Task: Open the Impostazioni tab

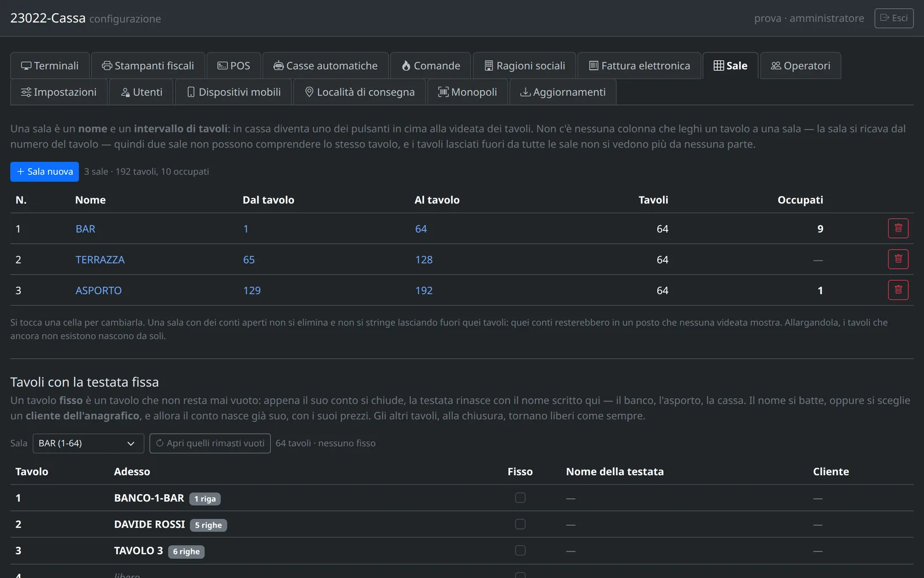Action: (x=59, y=92)
